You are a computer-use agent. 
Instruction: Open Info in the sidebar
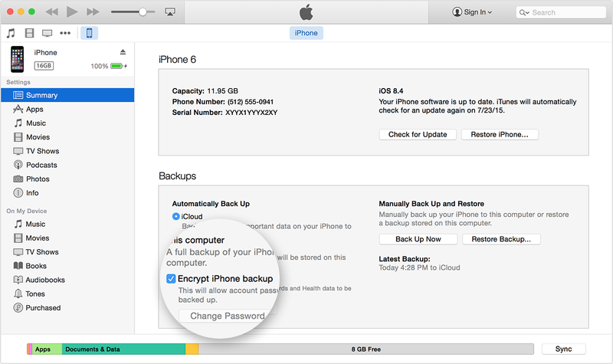(x=67, y=193)
